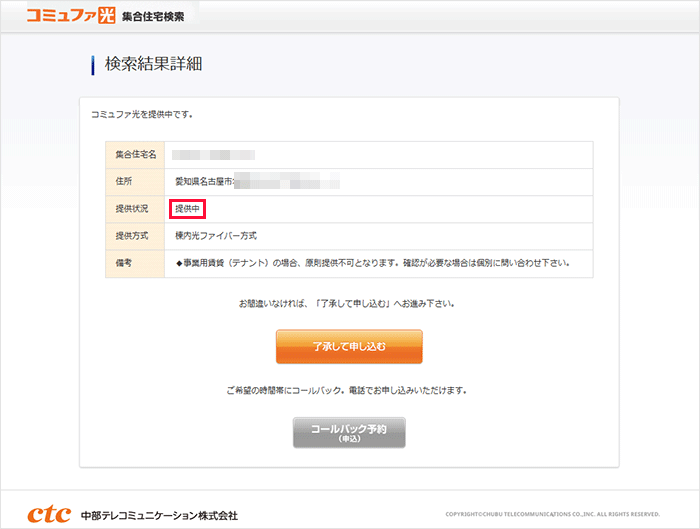The image size is (700, 529).
Task: Select the 提供方式 row label
Action: tap(130, 236)
